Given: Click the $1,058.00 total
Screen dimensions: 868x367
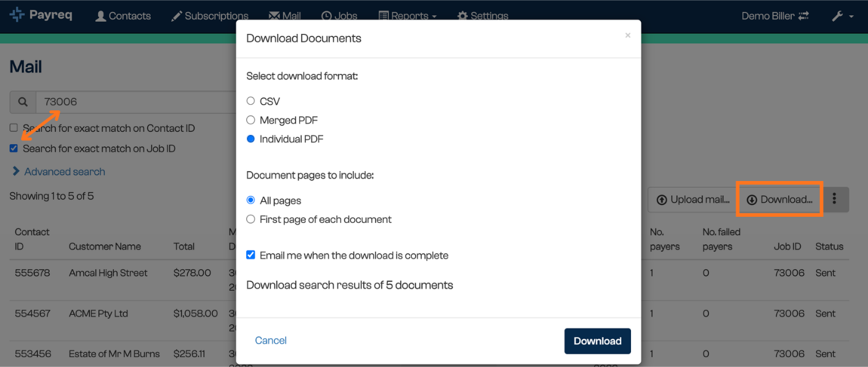Looking at the screenshot, I should coord(196,313).
